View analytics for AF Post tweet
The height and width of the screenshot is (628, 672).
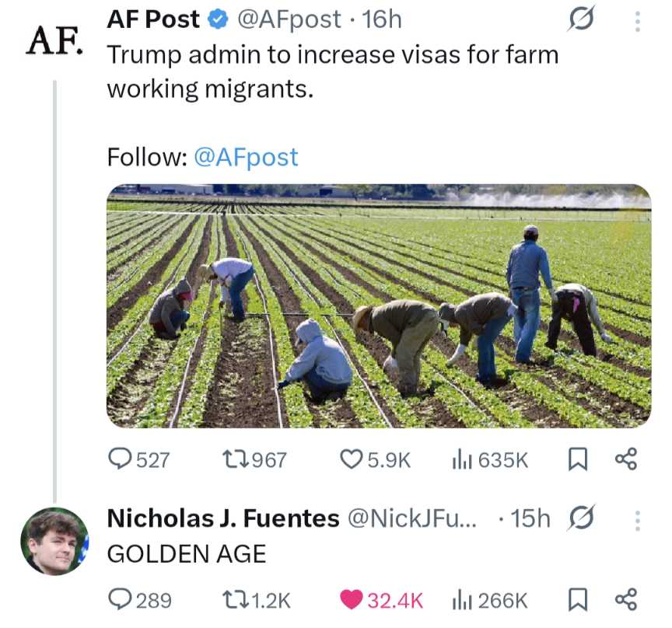tap(462, 459)
